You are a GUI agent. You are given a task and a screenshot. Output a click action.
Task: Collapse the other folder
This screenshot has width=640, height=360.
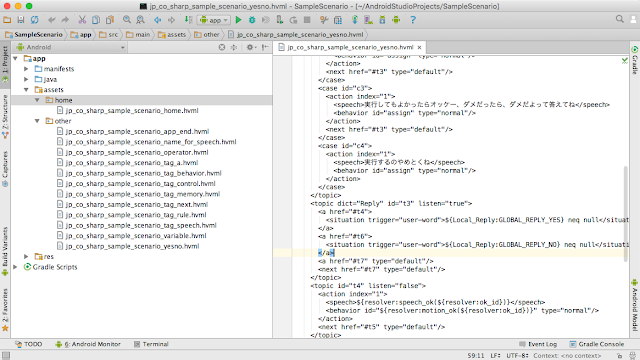37,121
